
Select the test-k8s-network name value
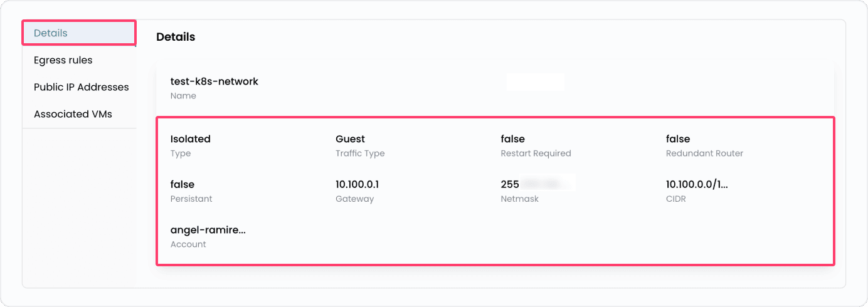pyautogui.click(x=214, y=81)
